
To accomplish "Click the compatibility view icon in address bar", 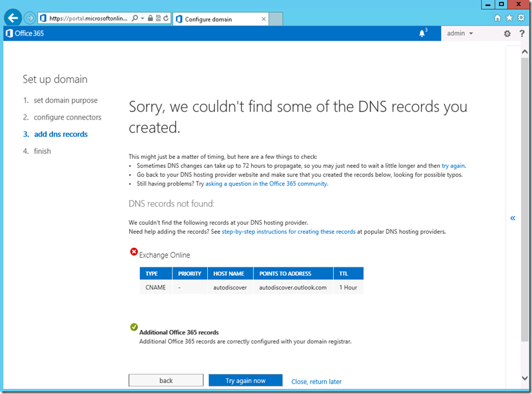I will click(158, 18).
